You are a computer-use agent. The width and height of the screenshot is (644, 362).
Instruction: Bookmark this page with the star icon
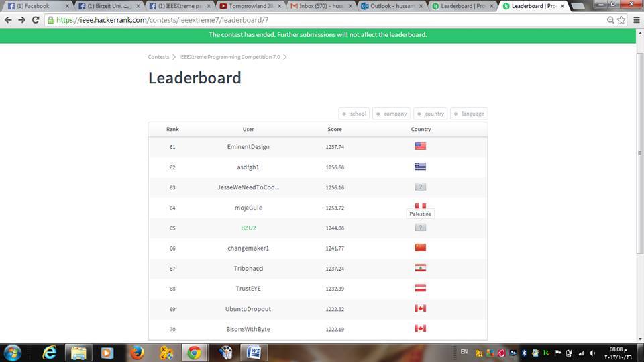click(621, 20)
